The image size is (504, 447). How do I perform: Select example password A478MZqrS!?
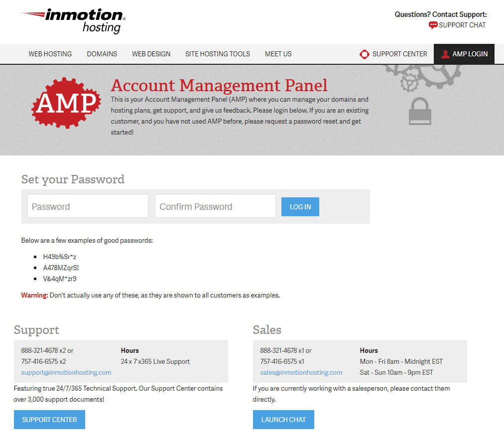(x=61, y=268)
